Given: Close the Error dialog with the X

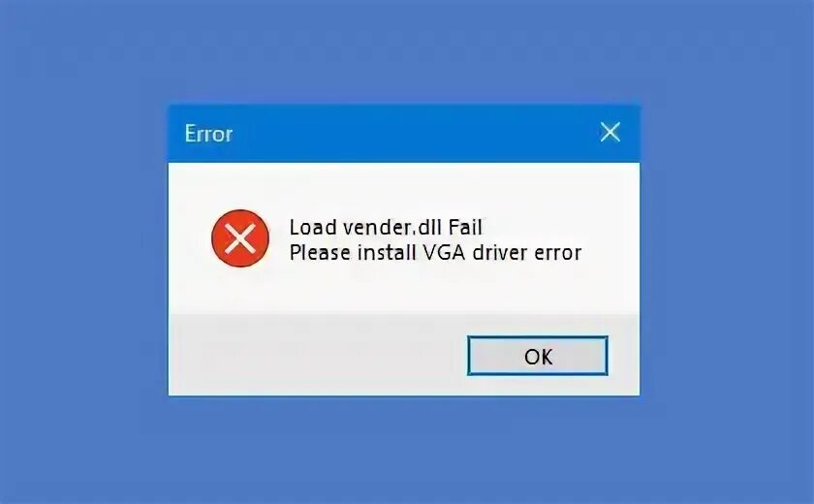Looking at the screenshot, I should (x=610, y=133).
